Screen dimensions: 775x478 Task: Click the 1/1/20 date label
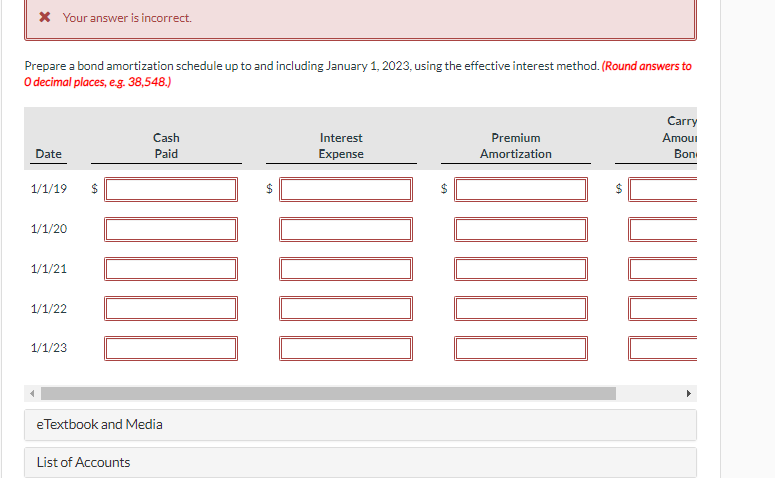pyautogui.click(x=48, y=229)
